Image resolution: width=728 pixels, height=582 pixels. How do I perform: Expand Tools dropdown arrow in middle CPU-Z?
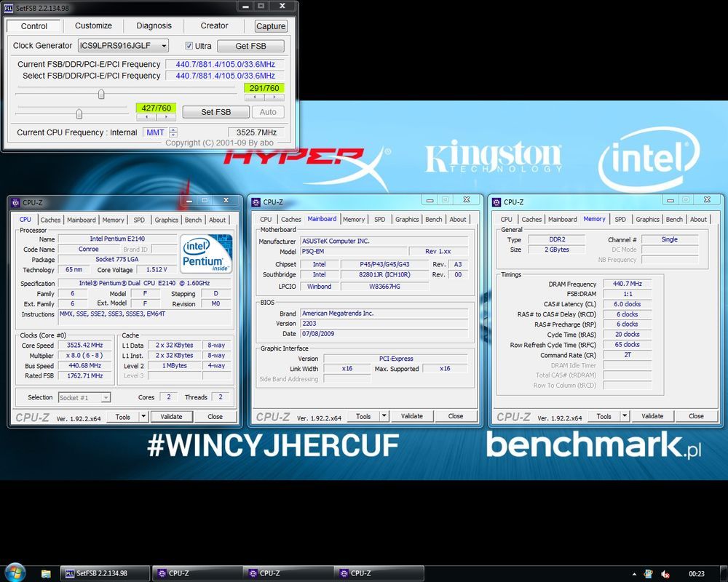[384, 416]
